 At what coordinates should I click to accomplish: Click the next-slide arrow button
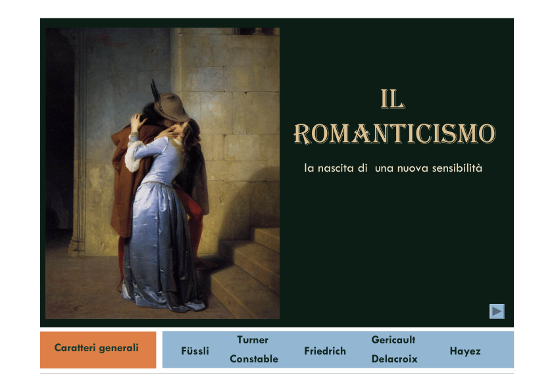point(497,311)
